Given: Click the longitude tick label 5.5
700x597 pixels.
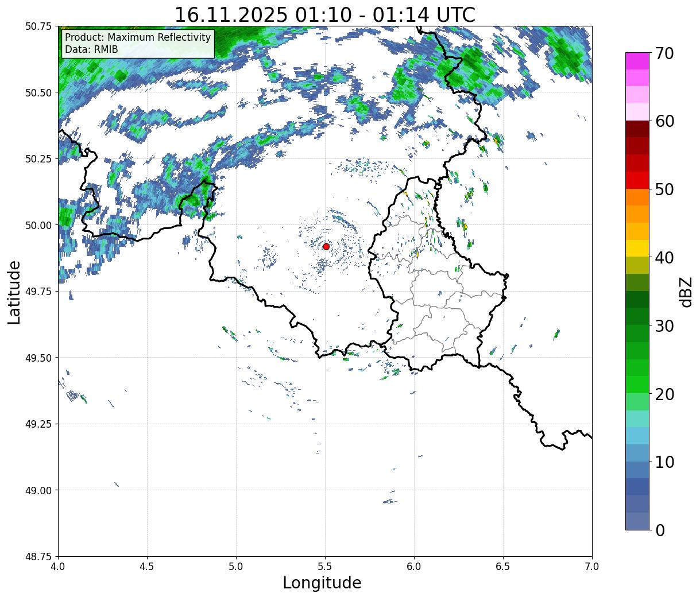Looking at the screenshot, I should point(325,566).
